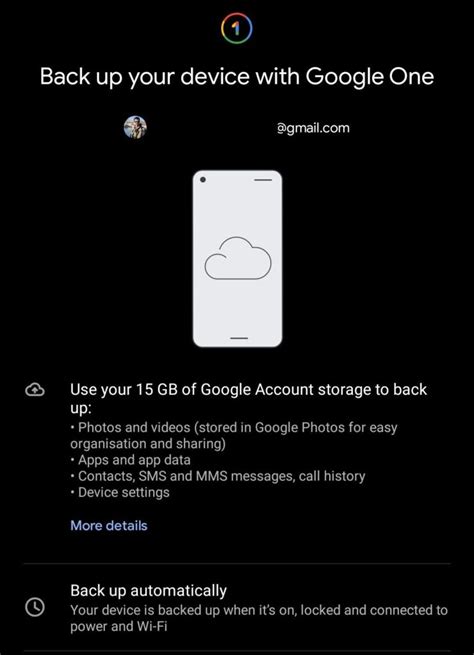Viewport: 474px width, 655px height.
Task: Tap the speaker line on phone illustration
Action: (263, 180)
